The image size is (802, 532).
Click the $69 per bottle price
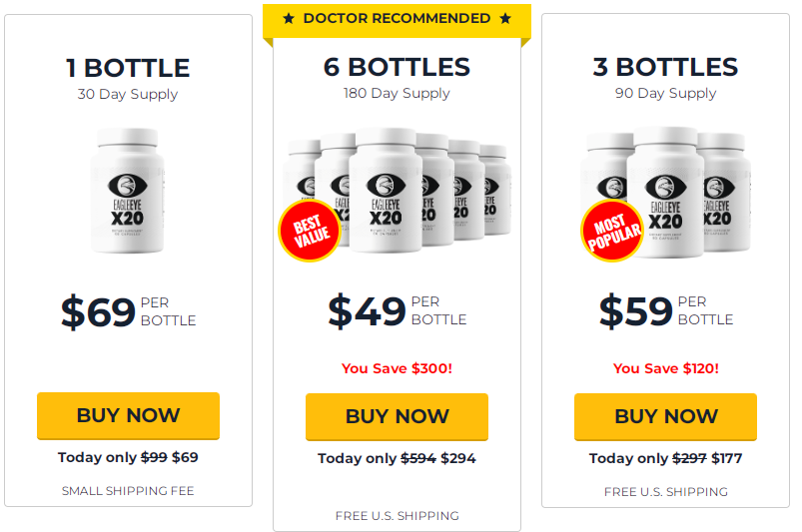click(x=129, y=311)
